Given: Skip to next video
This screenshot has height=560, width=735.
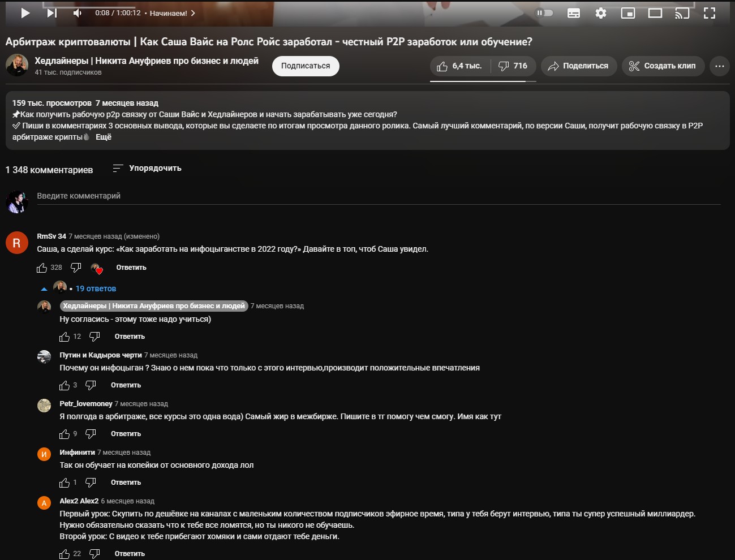Looking at the screenshot, I should pos(51,13).
